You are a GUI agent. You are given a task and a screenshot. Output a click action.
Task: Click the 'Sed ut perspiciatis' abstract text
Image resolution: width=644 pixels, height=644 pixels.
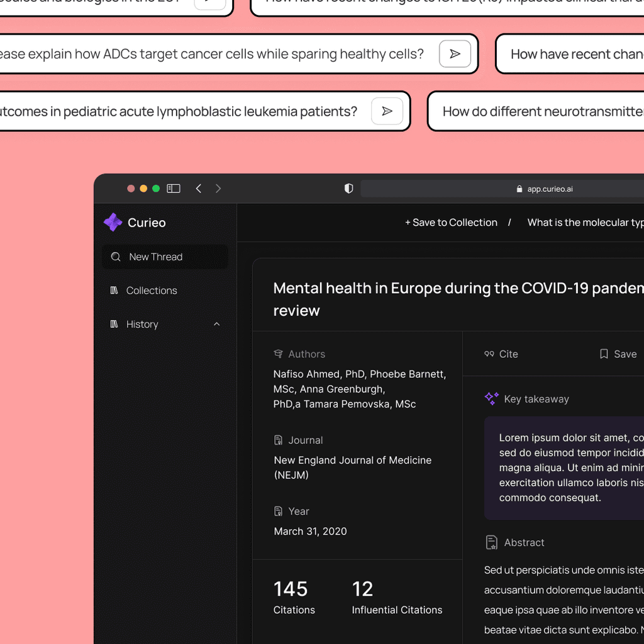(x=564, y=599)
